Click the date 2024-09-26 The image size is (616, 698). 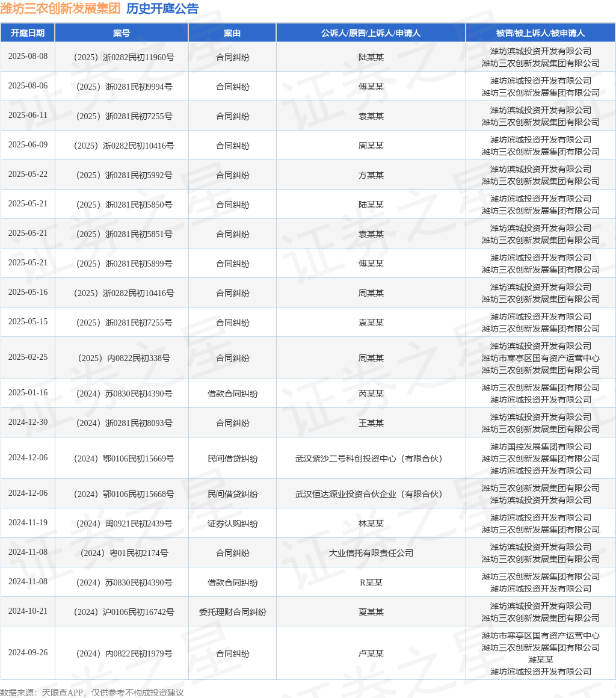[28, 653]
